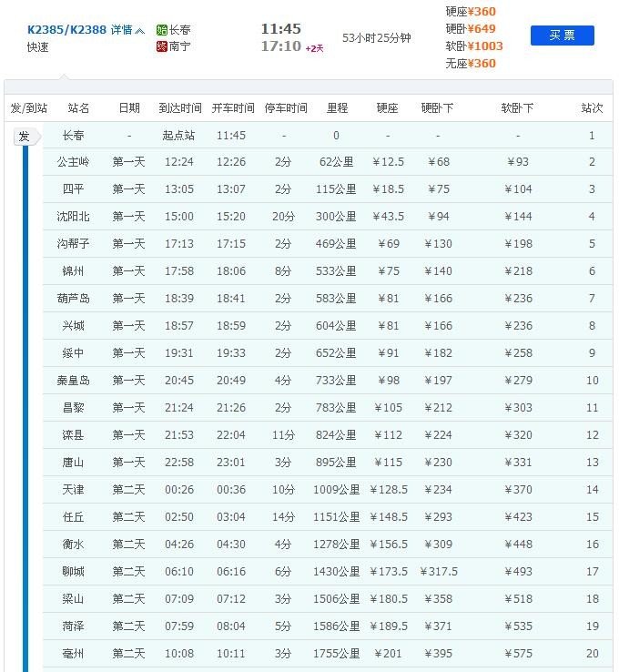Click the 软卧下 column header

point(517,108)
